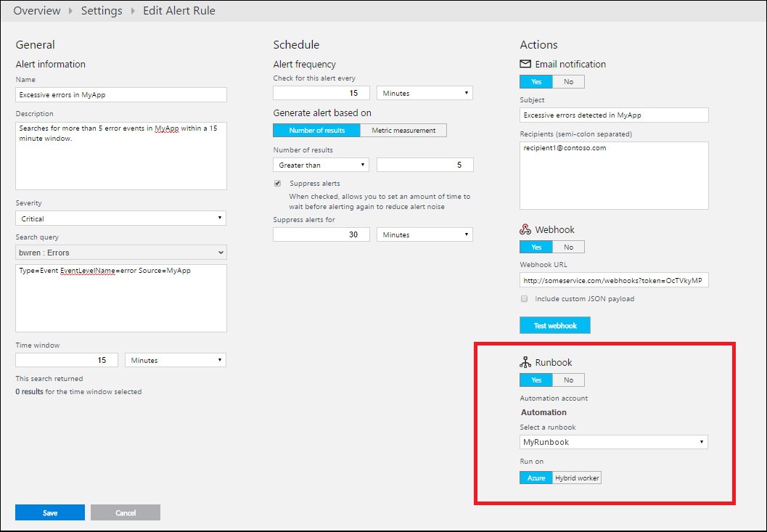Select Metric measurement alert type
The image size is (767, 532).
(403, 131)
